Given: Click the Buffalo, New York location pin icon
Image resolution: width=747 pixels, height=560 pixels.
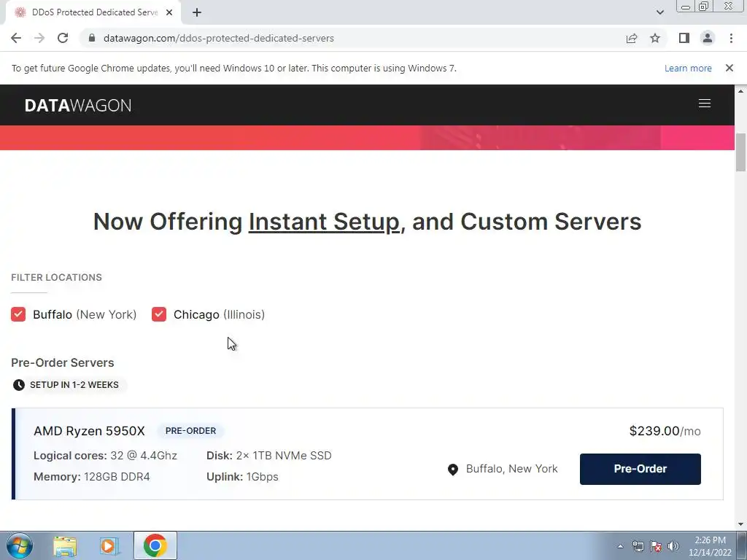Looking at the screenshot, I should [x=453, y=470].
